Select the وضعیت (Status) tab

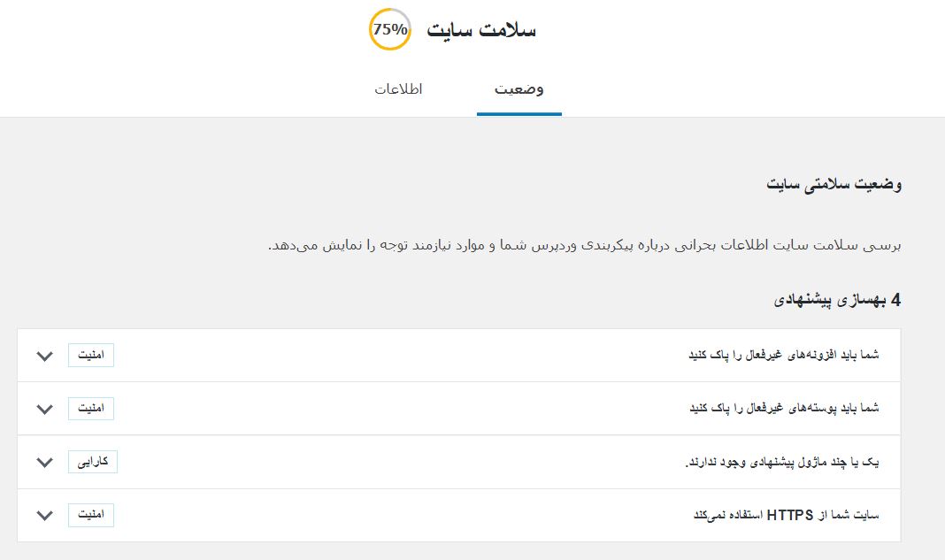[519, 88]
